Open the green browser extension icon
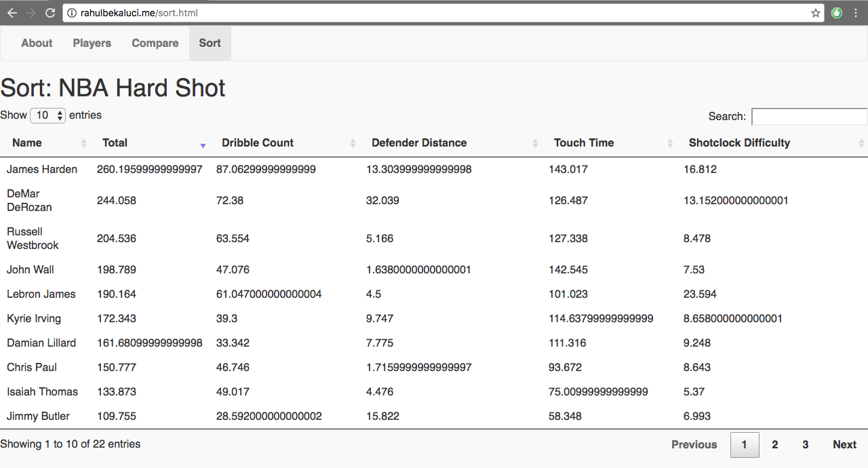The image size is (868, 468). 837,13
